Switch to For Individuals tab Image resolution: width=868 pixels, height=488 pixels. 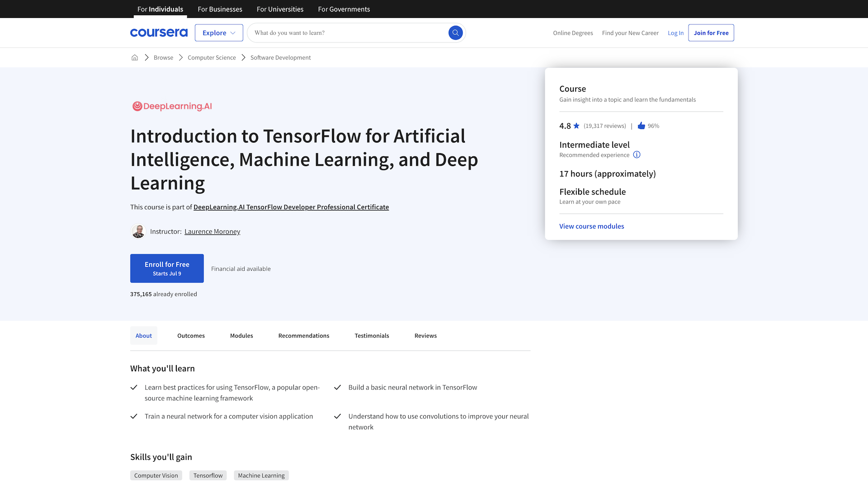tap(160, 9)
